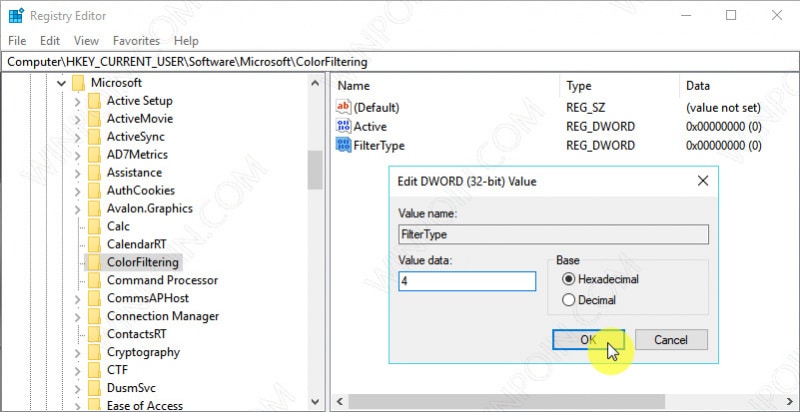Expand the Cryptography key
Screen dimensions: 800x412
[78, 352]
